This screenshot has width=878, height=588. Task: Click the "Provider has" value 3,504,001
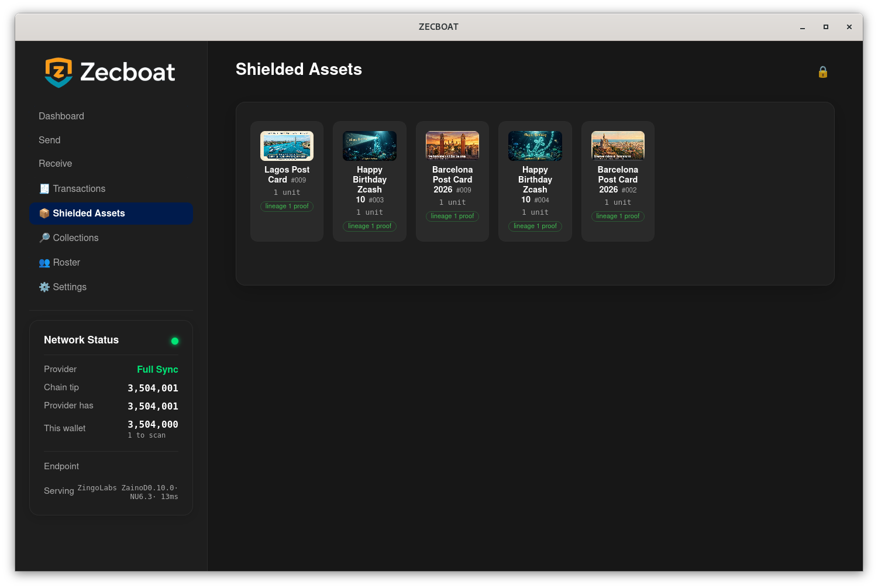click(x=153, y=406)
